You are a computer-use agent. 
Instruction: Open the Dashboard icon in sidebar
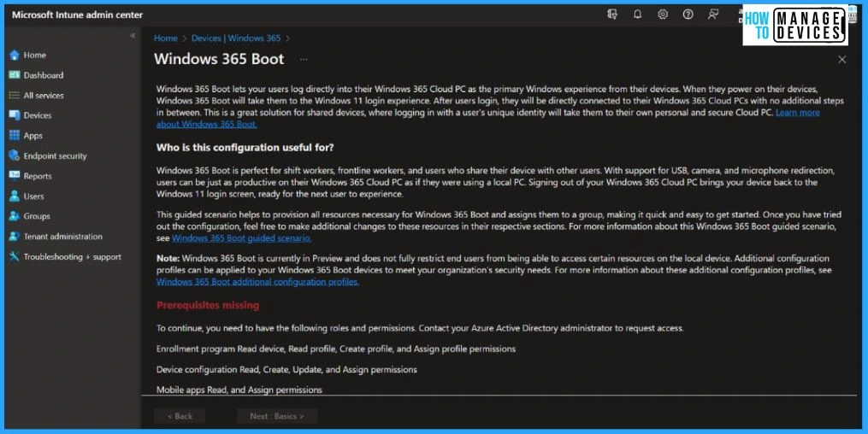pyautogui.click(x=15, y=75)
